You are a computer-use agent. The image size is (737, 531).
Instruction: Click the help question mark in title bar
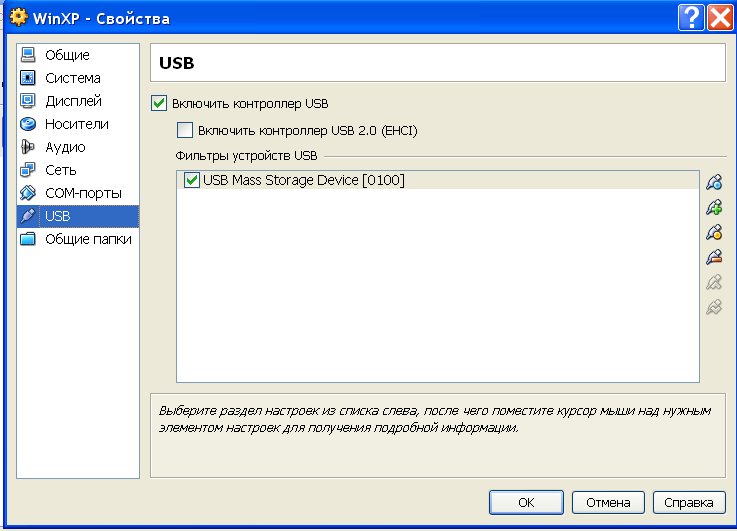tap(690, 17)
